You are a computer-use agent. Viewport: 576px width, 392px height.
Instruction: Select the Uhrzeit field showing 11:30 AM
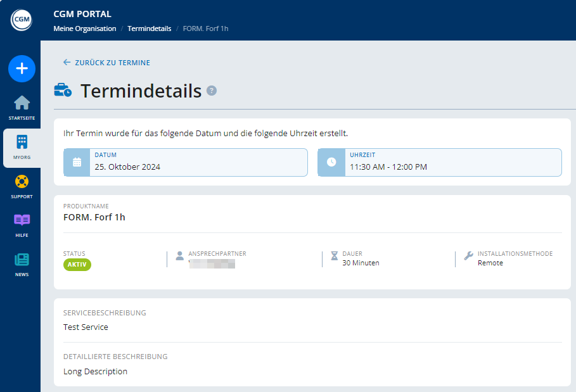(x=437, y=162)
